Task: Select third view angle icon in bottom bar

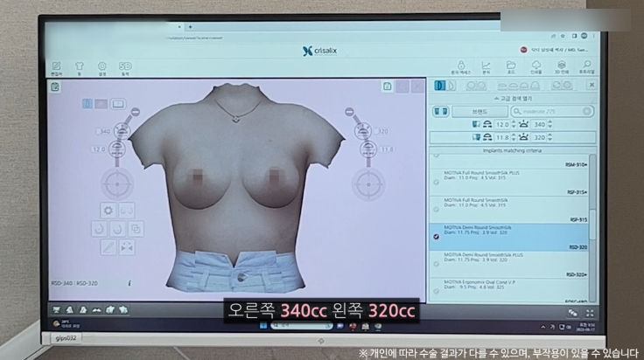Action: tap(83, 309)
